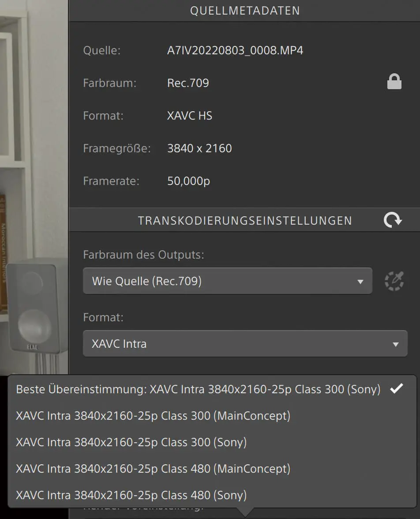The width and height of the screenshot is (420, 519).
Task: Click the Framerate value 50,000p
Action: pyautogui.click(x=188, y=181)
